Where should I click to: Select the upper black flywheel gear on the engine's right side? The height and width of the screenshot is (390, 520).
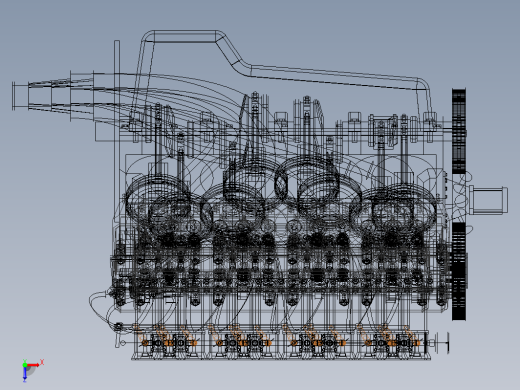coord(459,131)
